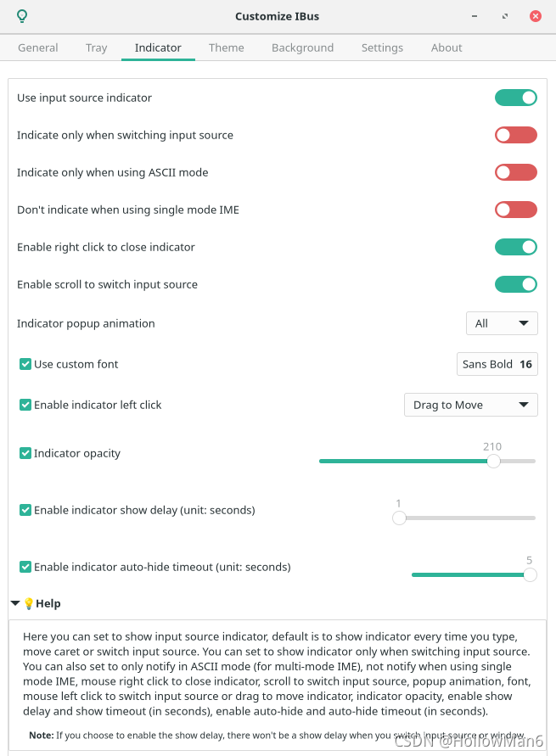Uncheck the Indicator opacity checkbox
556x756 pixels.
point(25,453)
